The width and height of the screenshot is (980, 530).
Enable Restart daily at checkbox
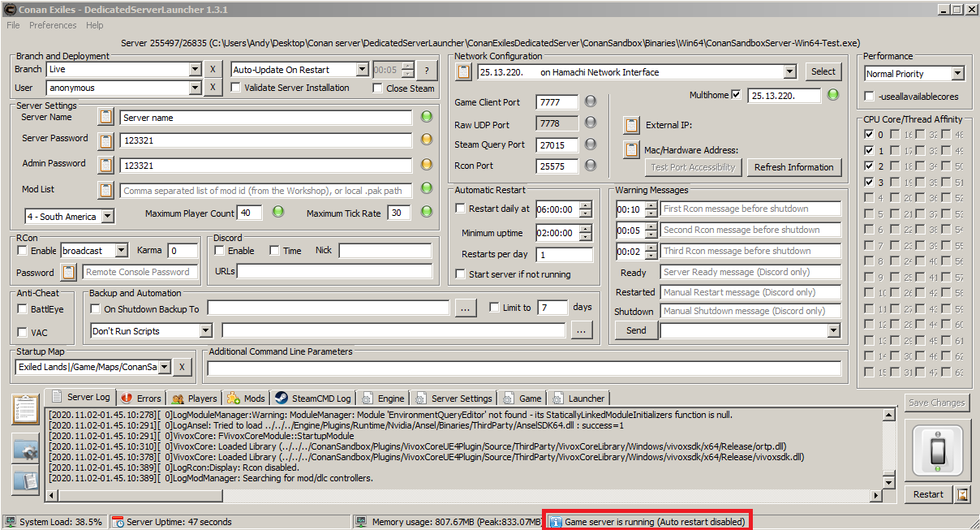(x=460, y=209)
